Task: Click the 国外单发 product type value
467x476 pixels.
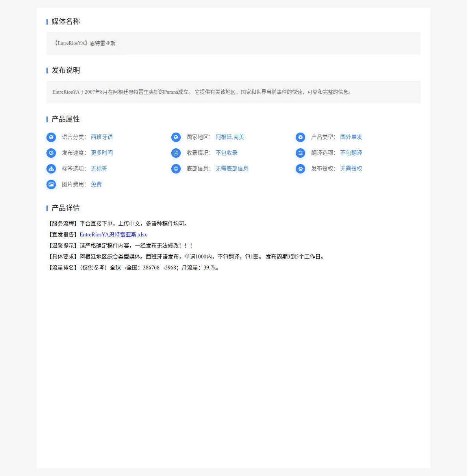Action: [x=351, y=137]
